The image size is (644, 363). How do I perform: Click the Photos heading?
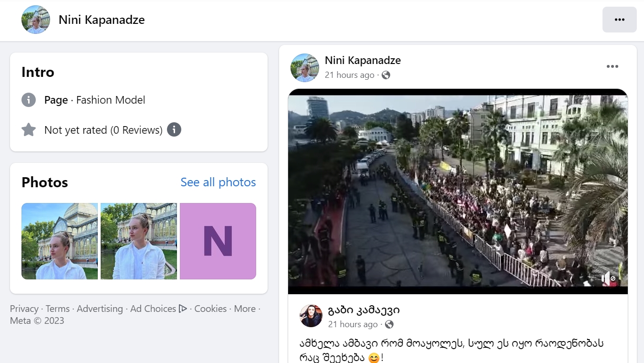45,182
